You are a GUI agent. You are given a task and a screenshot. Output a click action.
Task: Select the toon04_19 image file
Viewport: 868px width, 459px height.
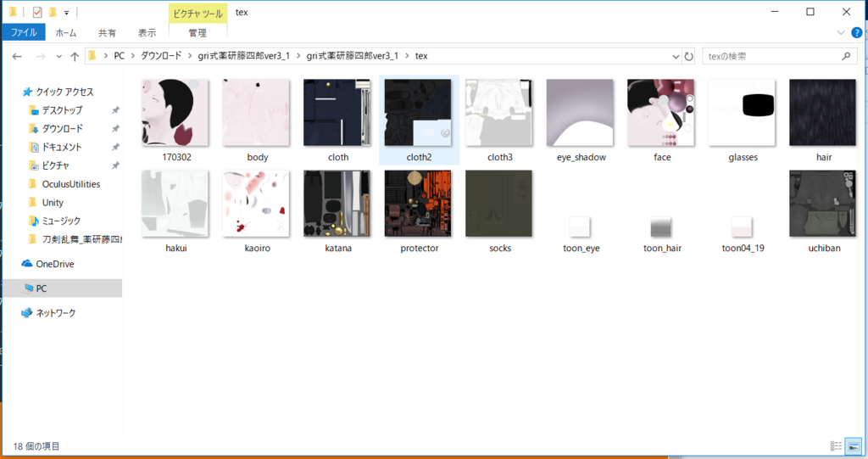coord(742,227)
